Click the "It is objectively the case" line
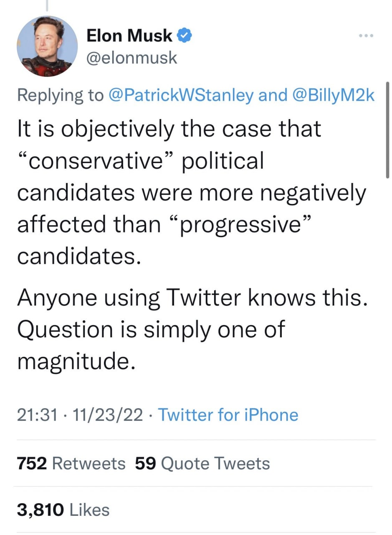Image resolution: width=392 pixels, height=535 pixels. 169,129
